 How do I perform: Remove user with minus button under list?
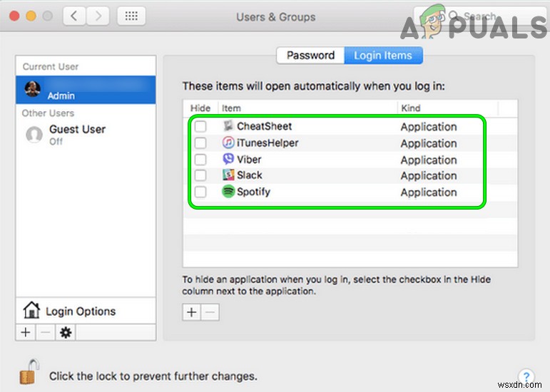(x=45, y=332)
